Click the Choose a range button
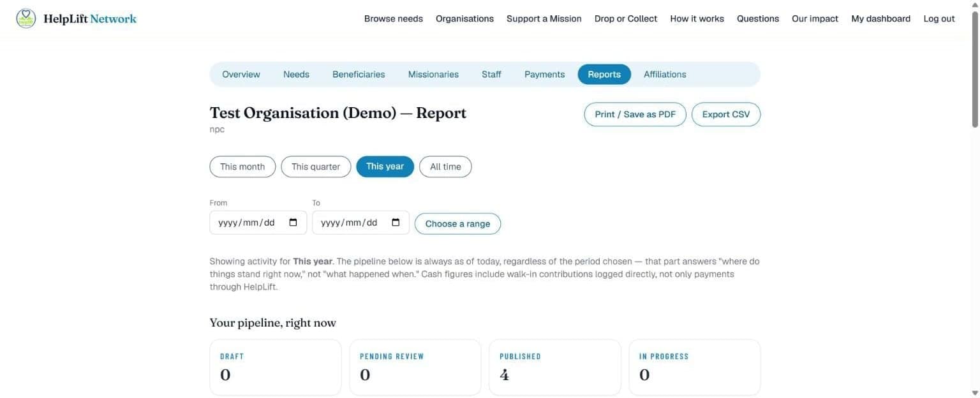Image resolution: width=980 pixels, height=398 pixels. [457, 224]
